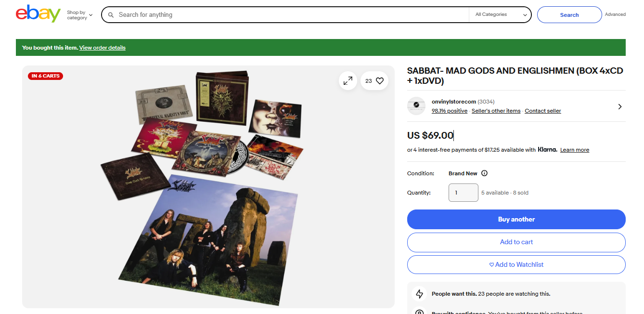Click the seller avatar for onvinylstorecom

[416, 106]
